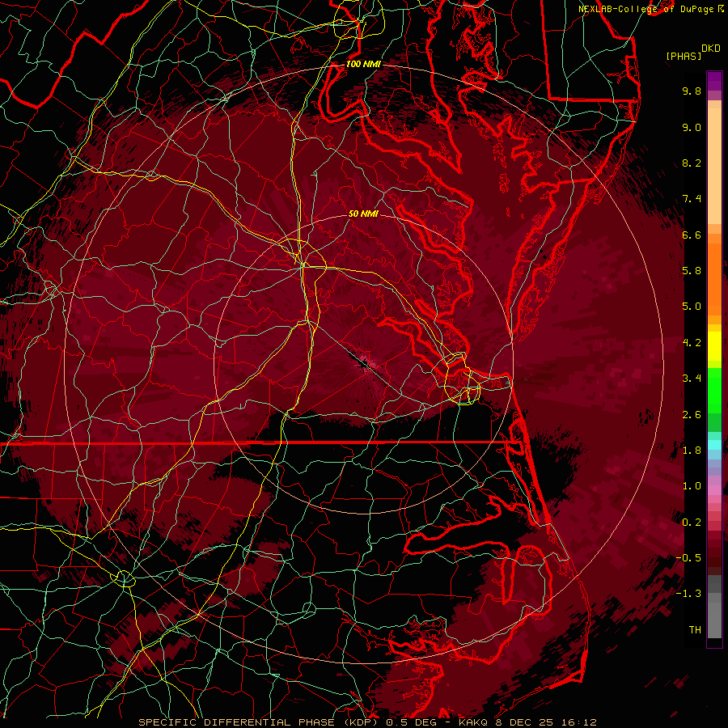
Task: Click the 9.8 value on the color scale
Action: tap(692, 91)
